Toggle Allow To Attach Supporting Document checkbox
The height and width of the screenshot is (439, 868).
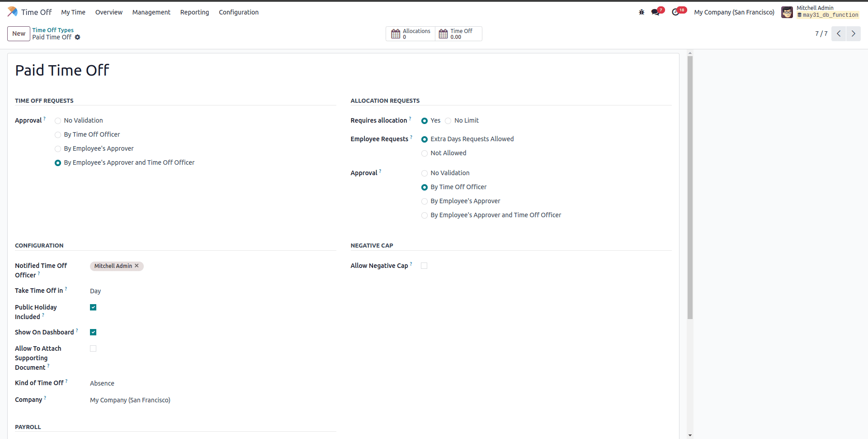93,348
